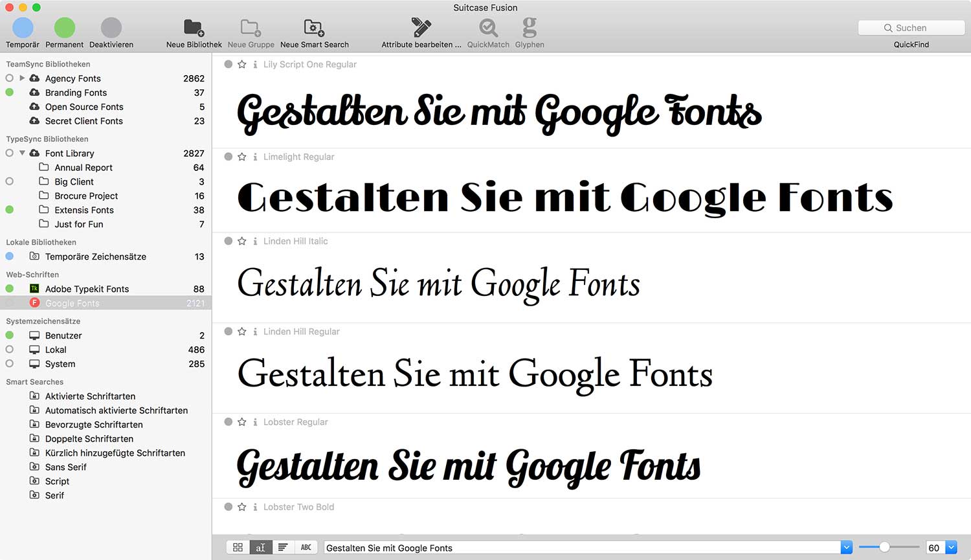Viewport: 971px width, 560px height.
Task: Click the Lobster Regular font preview
Action: click(x=469, y=467)
